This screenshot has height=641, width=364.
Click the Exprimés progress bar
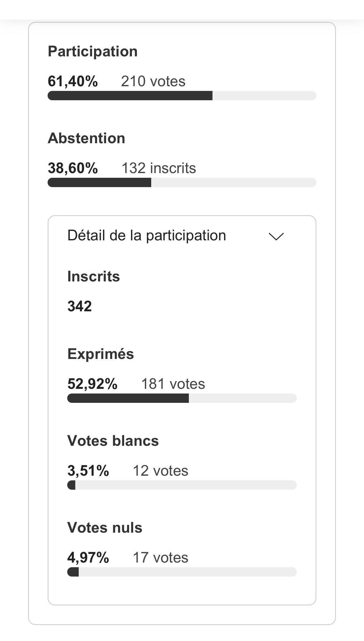182,398
